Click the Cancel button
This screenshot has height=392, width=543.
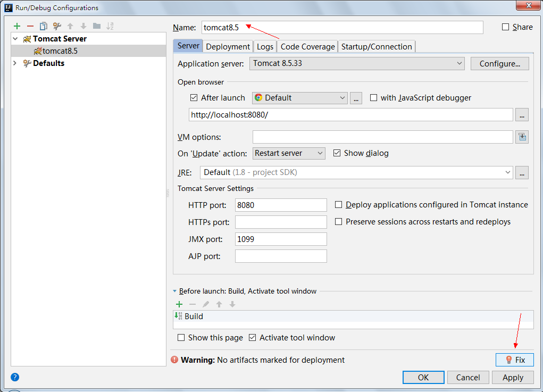pyautogui.click(x=468, y=378)
